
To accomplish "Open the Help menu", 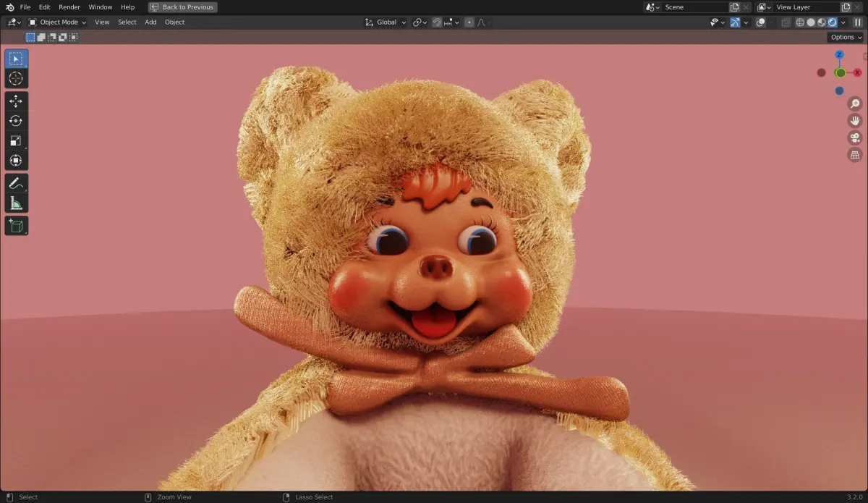I will 127,7.
